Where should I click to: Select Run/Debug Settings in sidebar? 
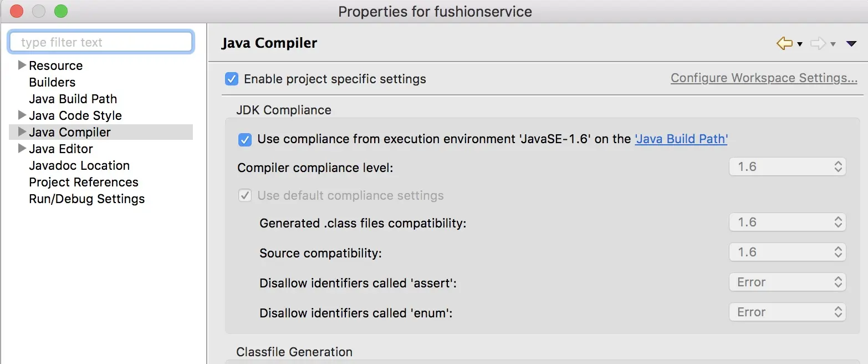click(x=87, y=199)
